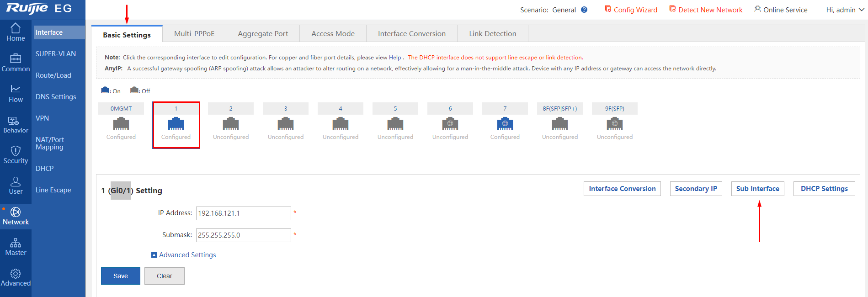The image size is (868, 297).
Task: Select port 4 interface icon
Action: pyautogui.click(x=341, y=123)
